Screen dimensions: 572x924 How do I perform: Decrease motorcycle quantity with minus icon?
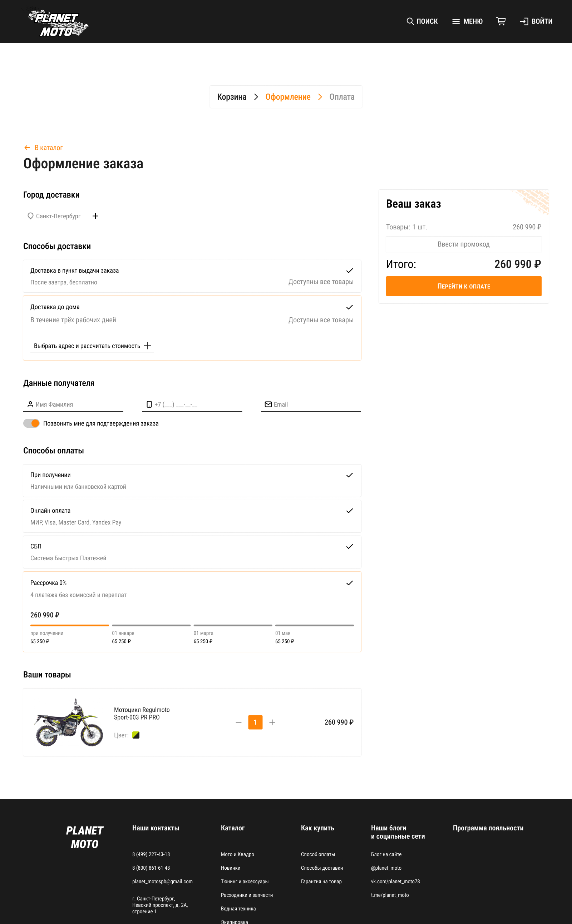[238, 722]
